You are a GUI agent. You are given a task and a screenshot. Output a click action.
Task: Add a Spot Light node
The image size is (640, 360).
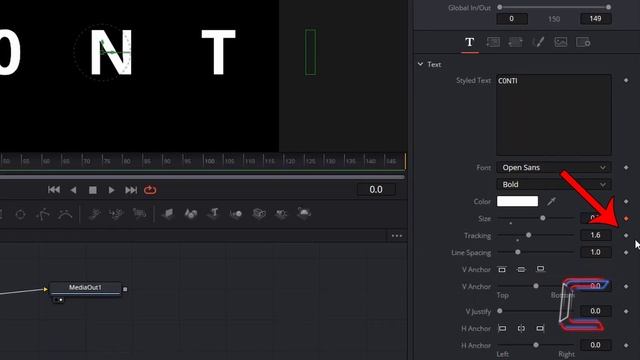282,213
